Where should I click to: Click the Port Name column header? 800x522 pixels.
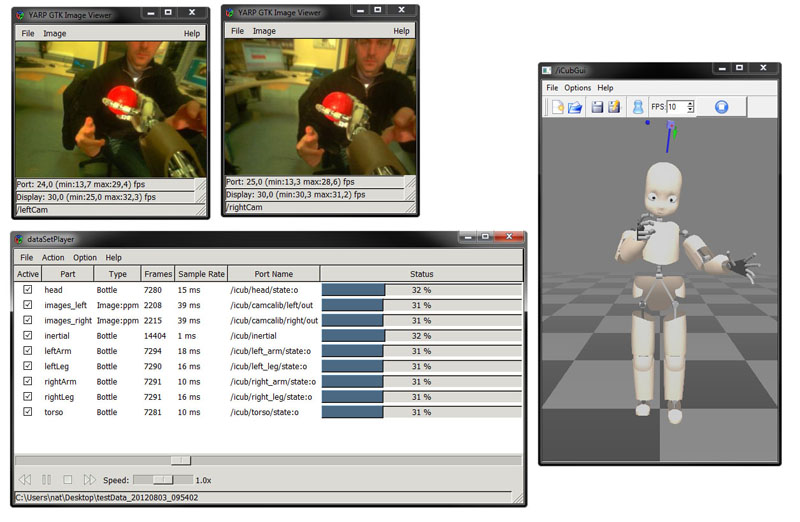(x=274, y=274)
